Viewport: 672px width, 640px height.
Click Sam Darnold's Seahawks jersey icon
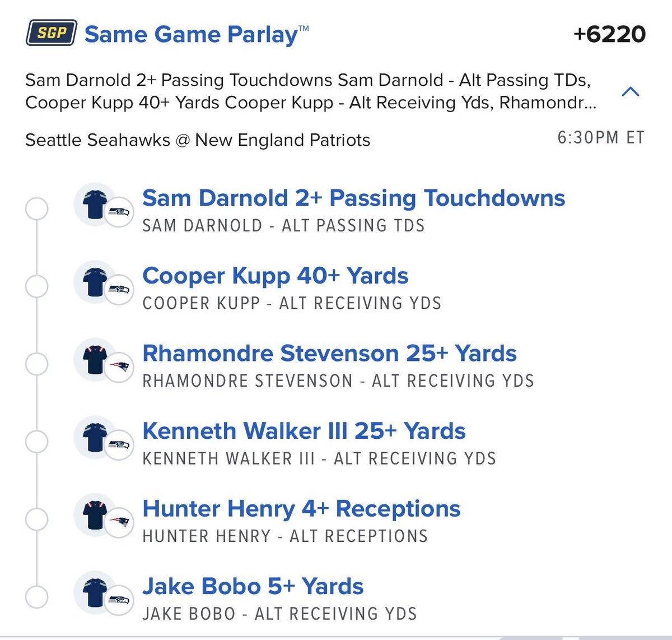95,204
